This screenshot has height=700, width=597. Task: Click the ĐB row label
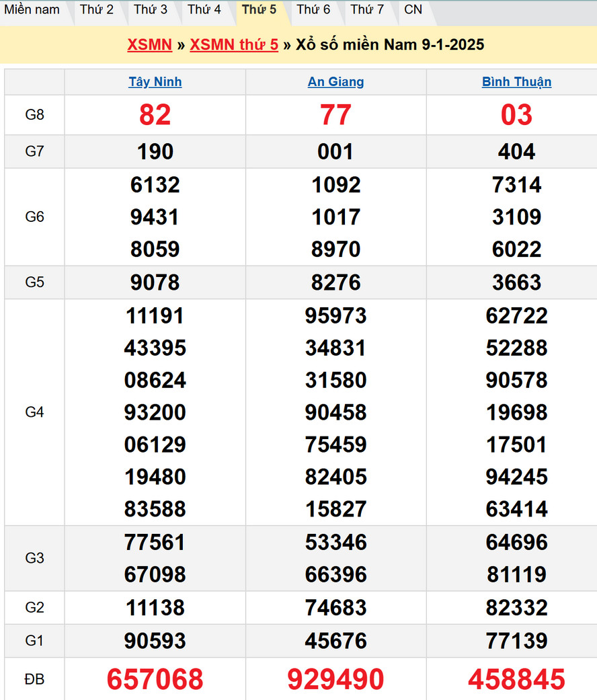point(34,680)
